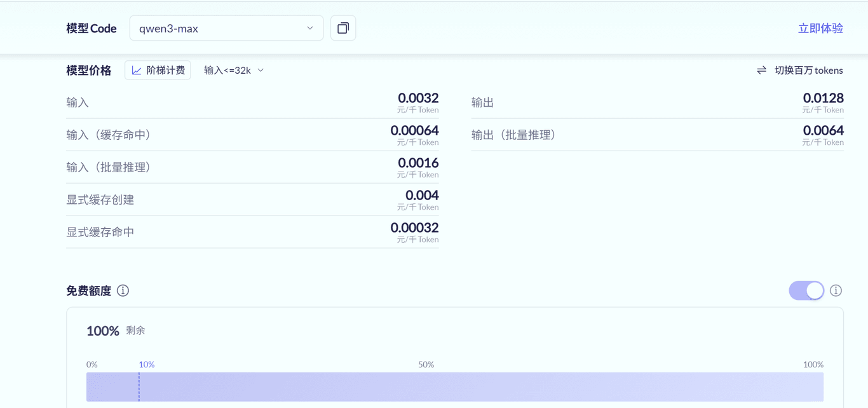
Task: Click the 显式缓存命中 price value 0.00032
Action: (414, 228)
